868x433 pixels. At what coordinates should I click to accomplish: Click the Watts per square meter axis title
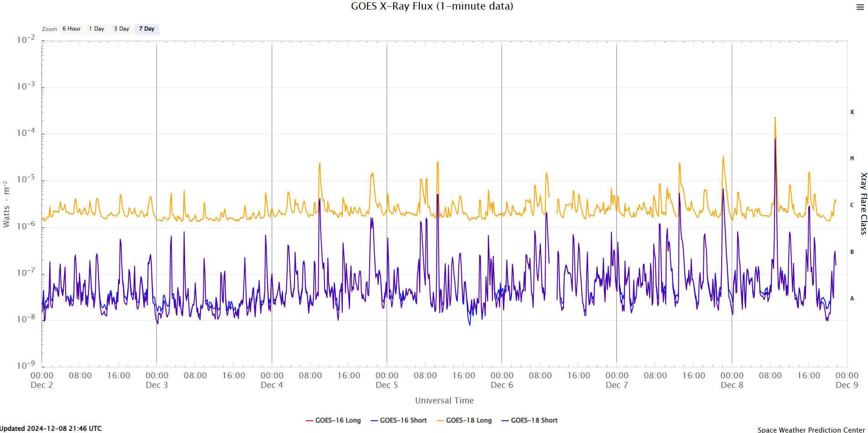coord(6,204)
